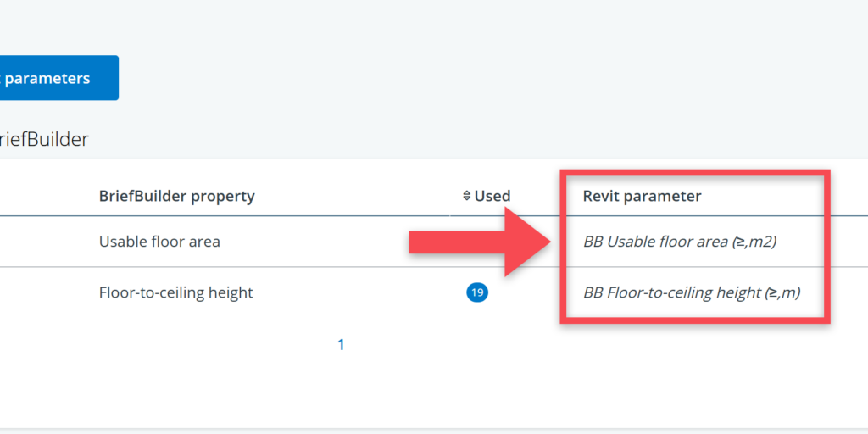Select the BriefBuilder property column header
The height and width of the screenshot is (434, 868).
click(x=176, y=196)
